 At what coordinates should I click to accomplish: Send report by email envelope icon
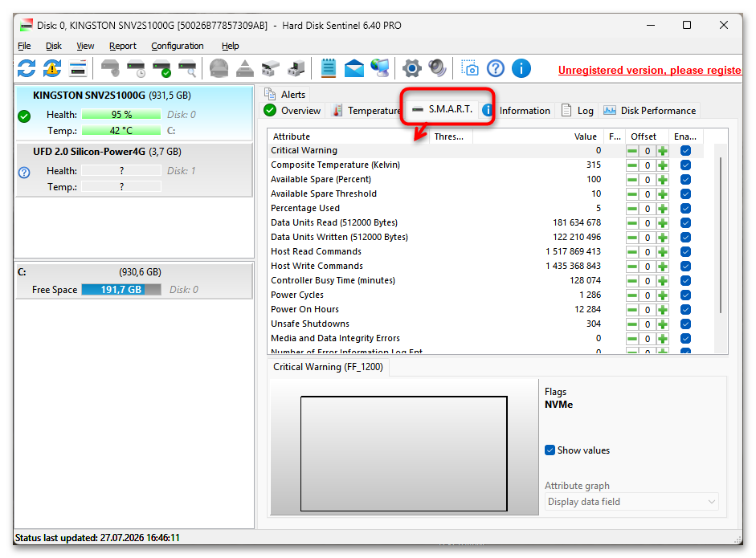click(353, 68)
